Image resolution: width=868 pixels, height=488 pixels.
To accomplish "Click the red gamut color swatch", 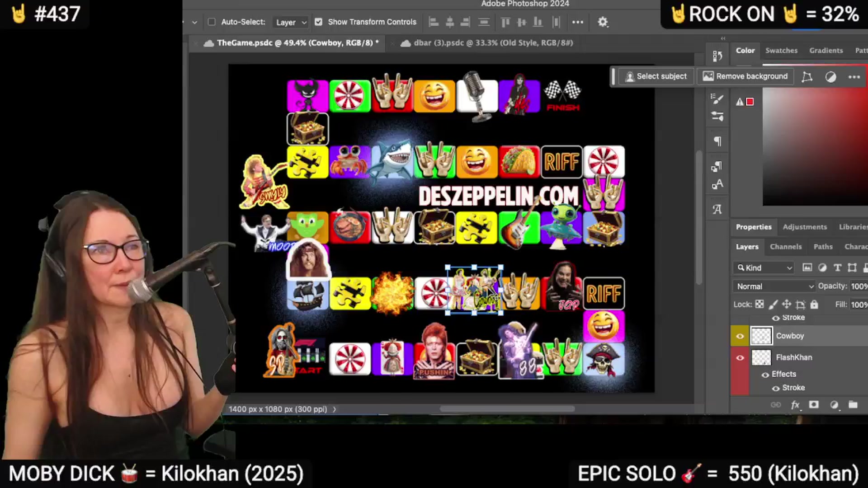I will [x=750, y=102].
